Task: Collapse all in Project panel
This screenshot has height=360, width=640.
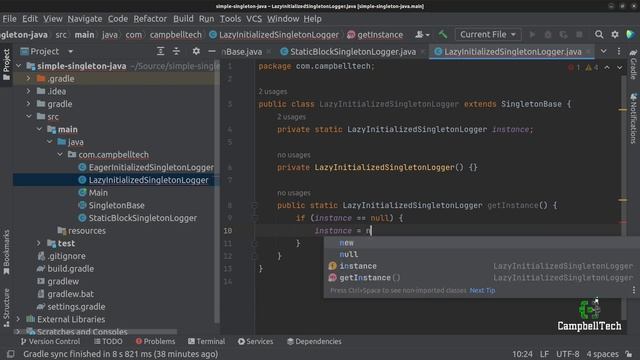Action: 176,51
